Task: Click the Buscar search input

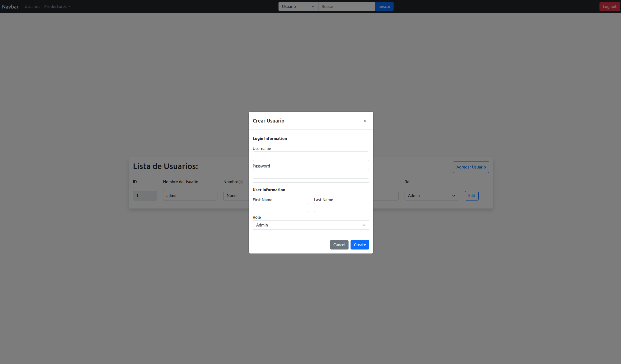Action: 347,6
